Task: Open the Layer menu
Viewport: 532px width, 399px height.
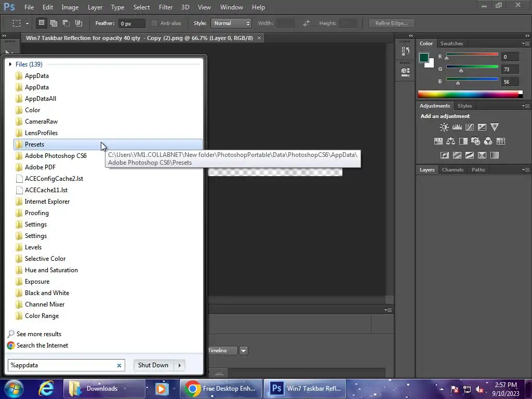Action: (x=95, y=7)
